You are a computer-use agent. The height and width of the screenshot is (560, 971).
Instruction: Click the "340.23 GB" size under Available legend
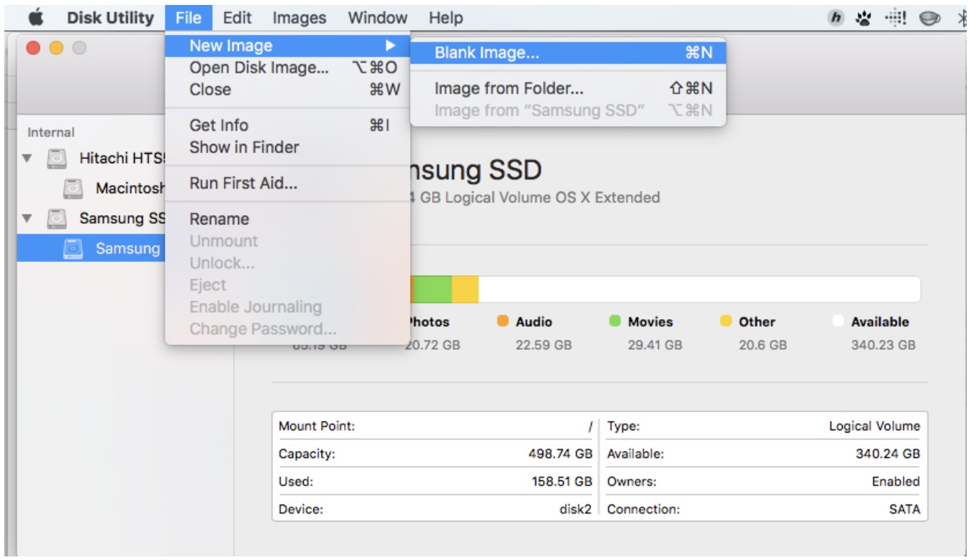point(883,345)
